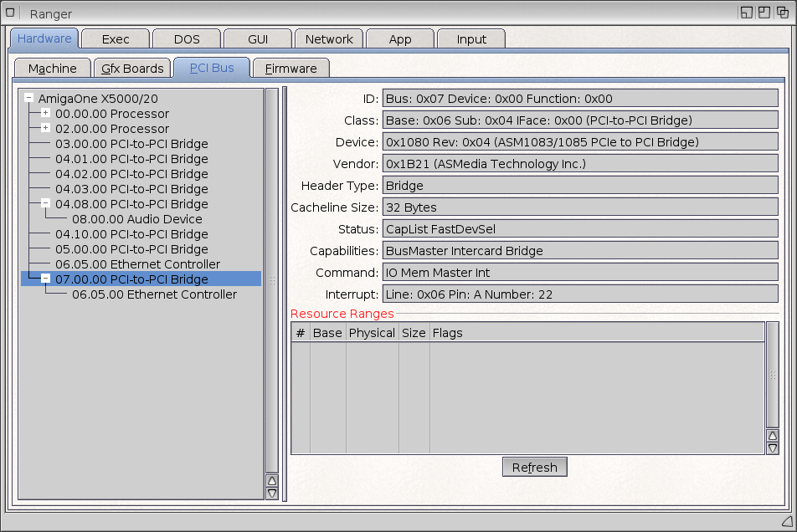Click the Resource Ranges scroll down arrow
The image size is (797, 532).
tap(773, 448)
